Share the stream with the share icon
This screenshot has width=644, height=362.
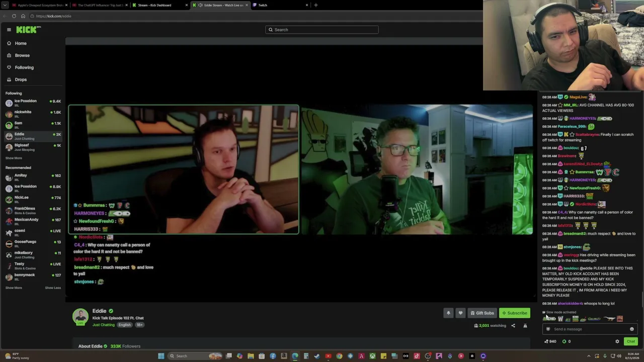[x=513, y=326]
